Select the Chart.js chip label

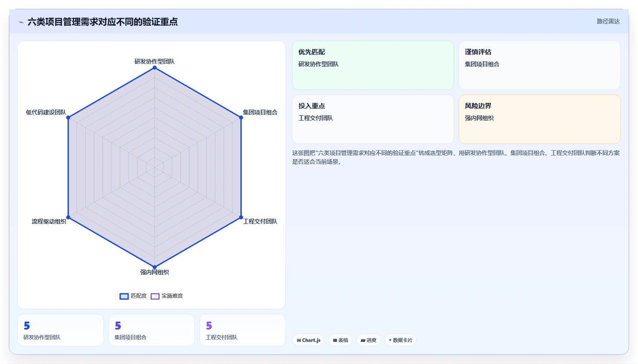tap(311, 340)
